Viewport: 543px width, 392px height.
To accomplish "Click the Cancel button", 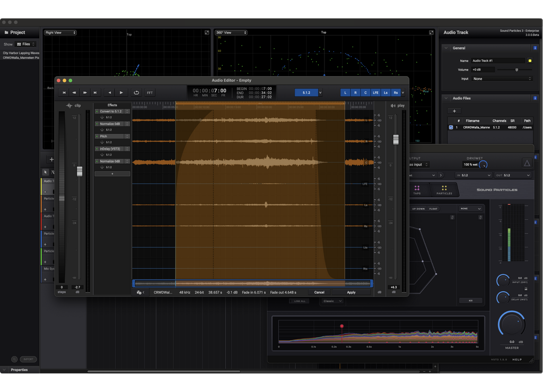I will (319, 292).
